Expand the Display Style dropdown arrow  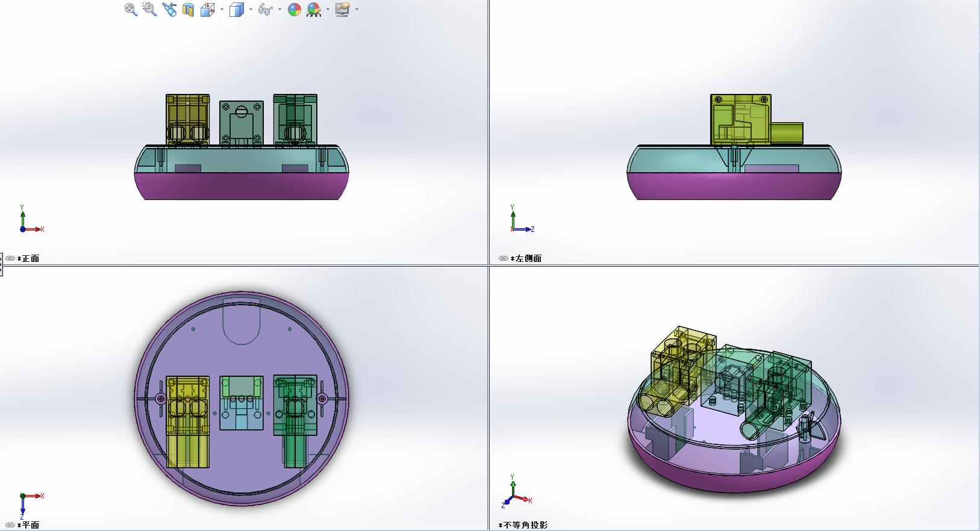[x=251, y=10]
